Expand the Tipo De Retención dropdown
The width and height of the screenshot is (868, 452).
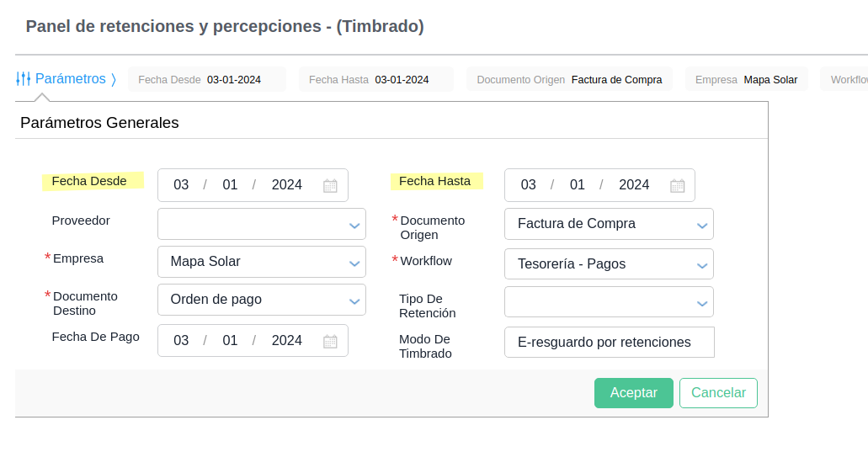[x=609, y=302]
